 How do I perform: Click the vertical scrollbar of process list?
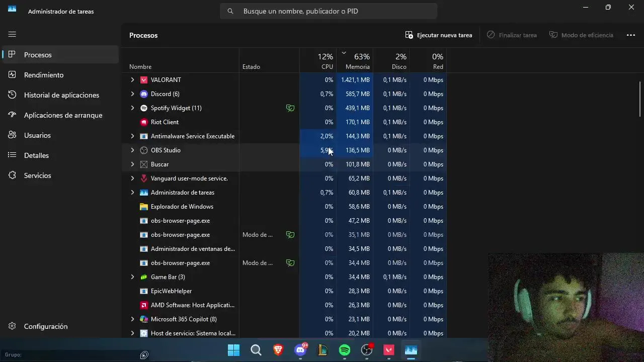[x=640, y=99]
